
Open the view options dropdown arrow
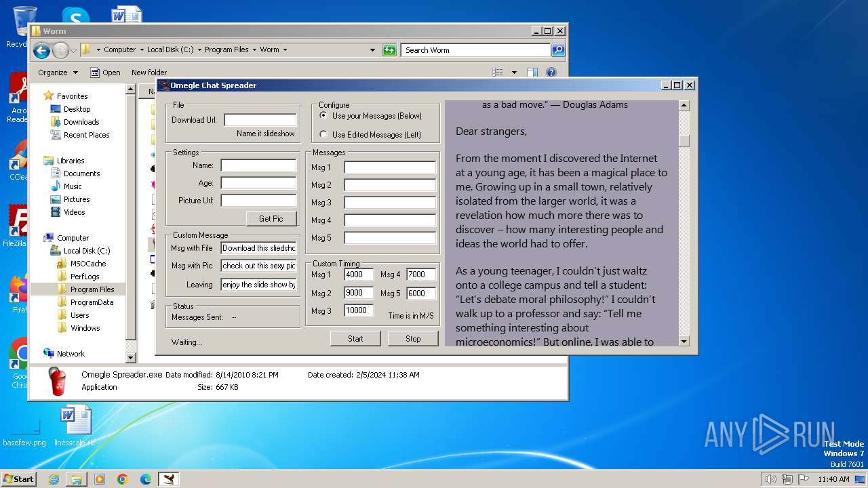[514, 73]
